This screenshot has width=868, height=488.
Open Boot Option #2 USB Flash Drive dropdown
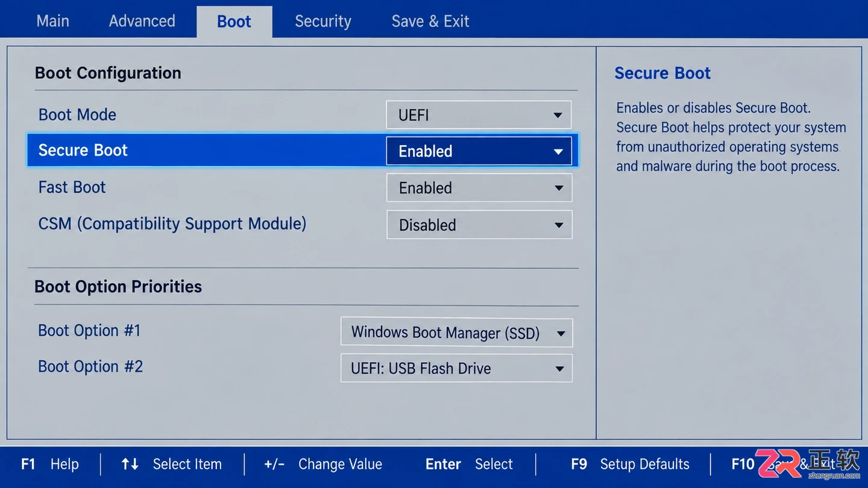pyautogui.click(x=456, y=368)
